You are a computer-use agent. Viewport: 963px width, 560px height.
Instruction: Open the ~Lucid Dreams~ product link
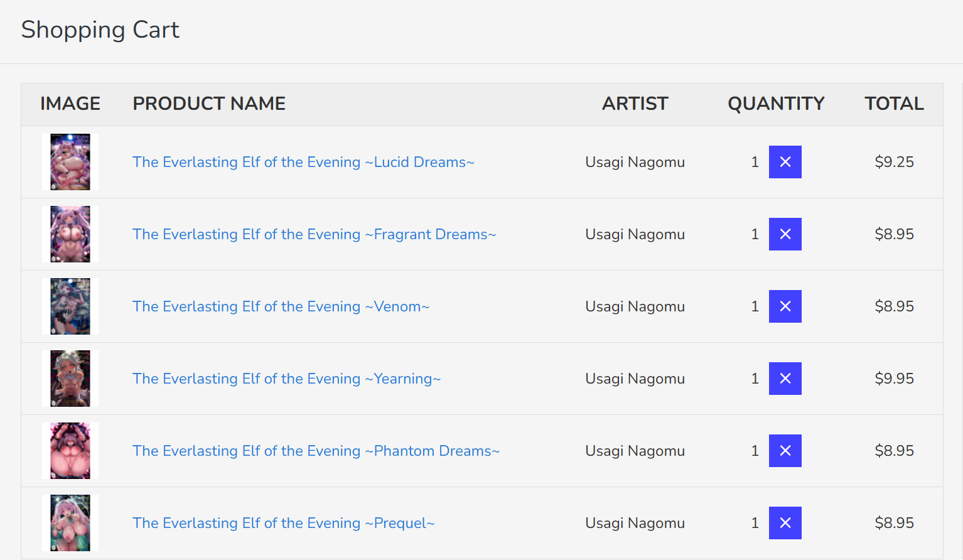pyautogui.click(x=303, y=162)
